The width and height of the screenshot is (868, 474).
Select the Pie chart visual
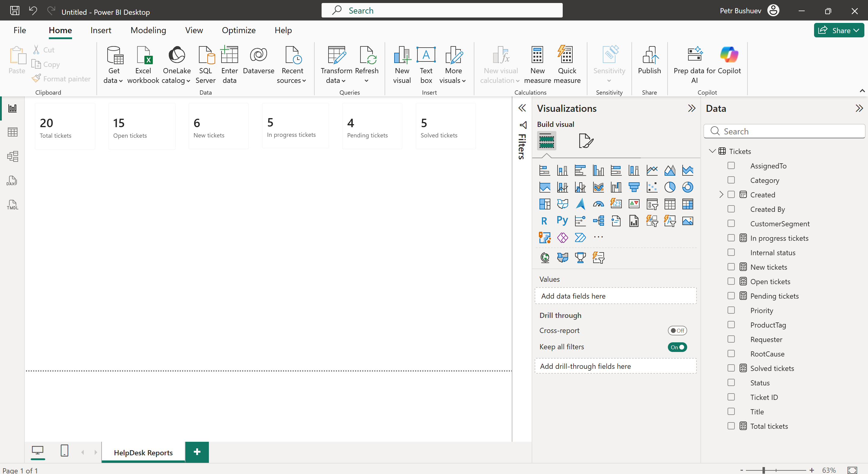(670, 187)
